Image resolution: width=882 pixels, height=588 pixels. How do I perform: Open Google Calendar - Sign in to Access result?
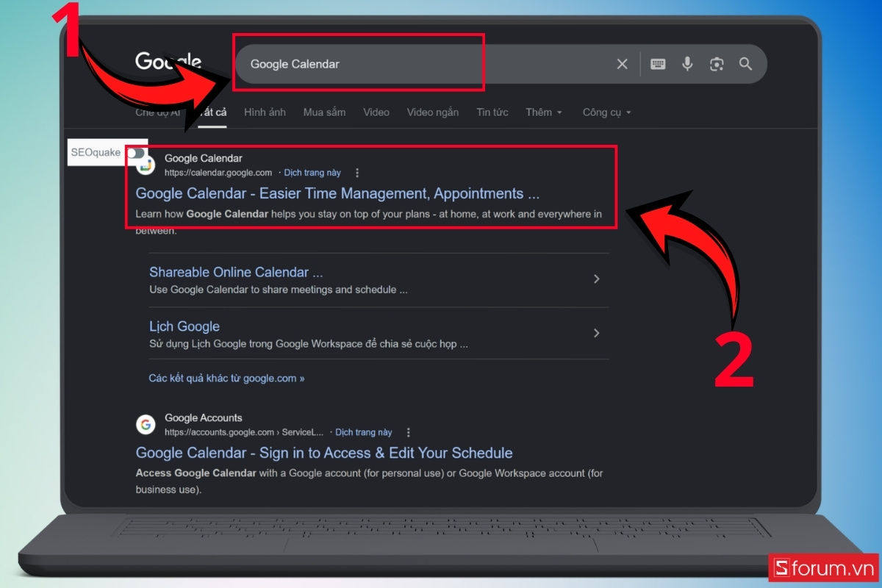tap(324, 453)
